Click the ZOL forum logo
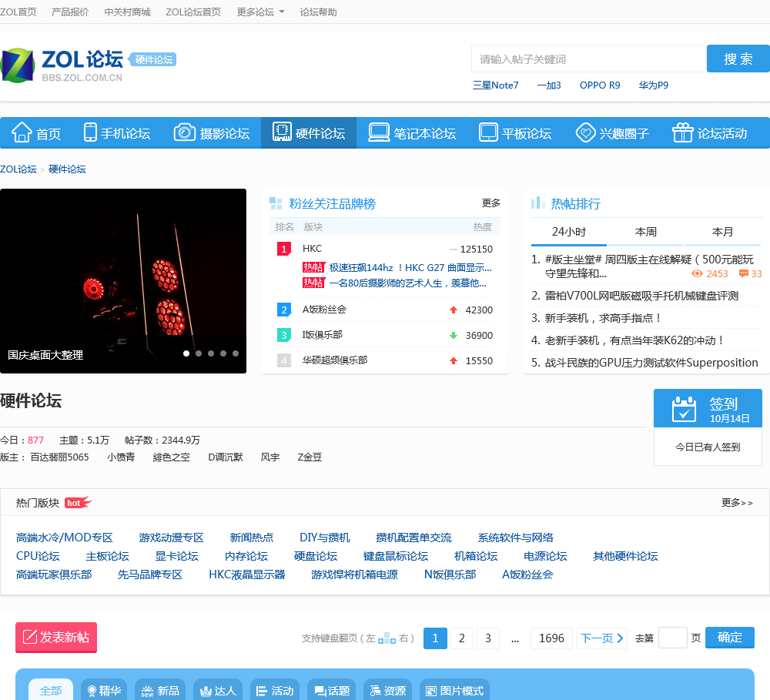 62,65
